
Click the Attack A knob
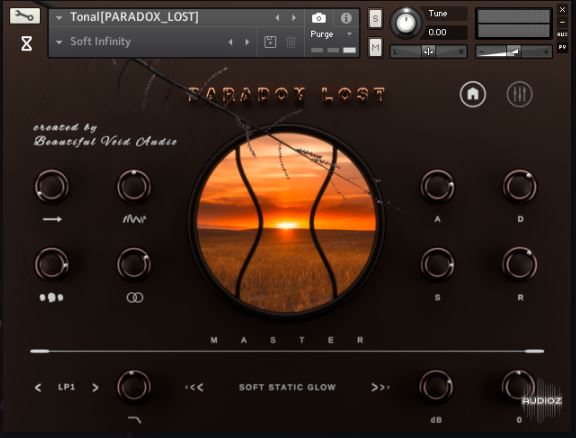(437, 186)
